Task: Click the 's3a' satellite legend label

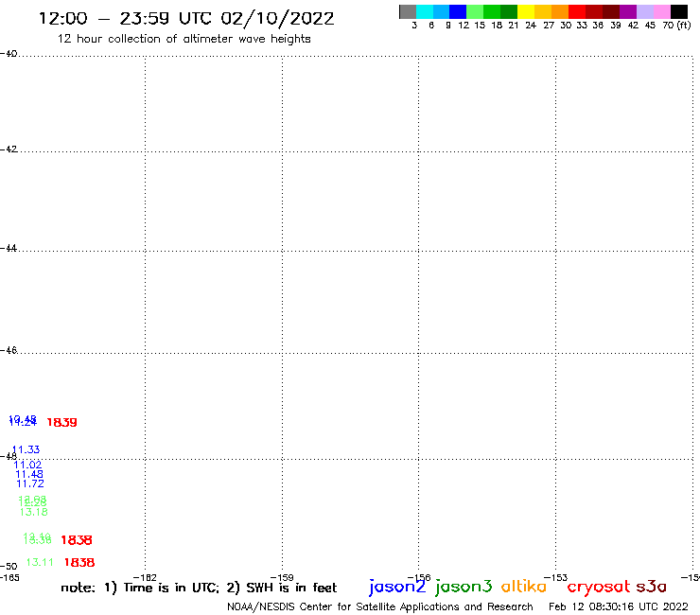Action: (x=651, y=587)
